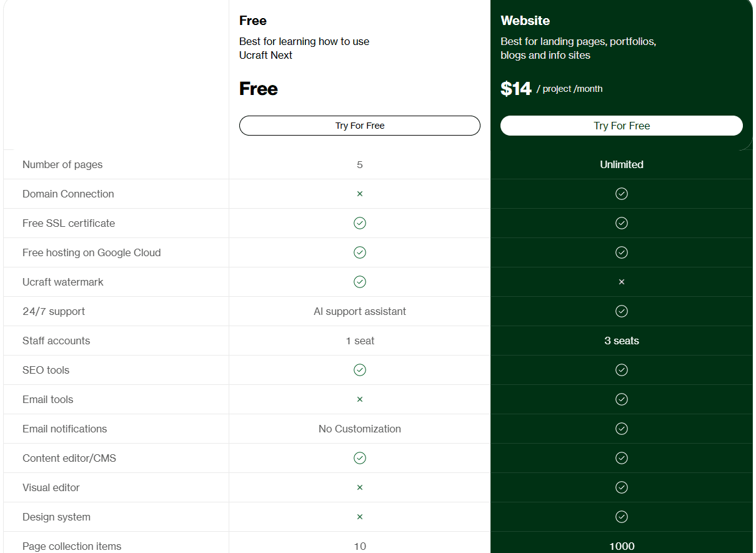The width and height of the screenshot is (756, 553).
Task: Click the Ucraft watermark cross in Website column
Action: tap(622, 282)
